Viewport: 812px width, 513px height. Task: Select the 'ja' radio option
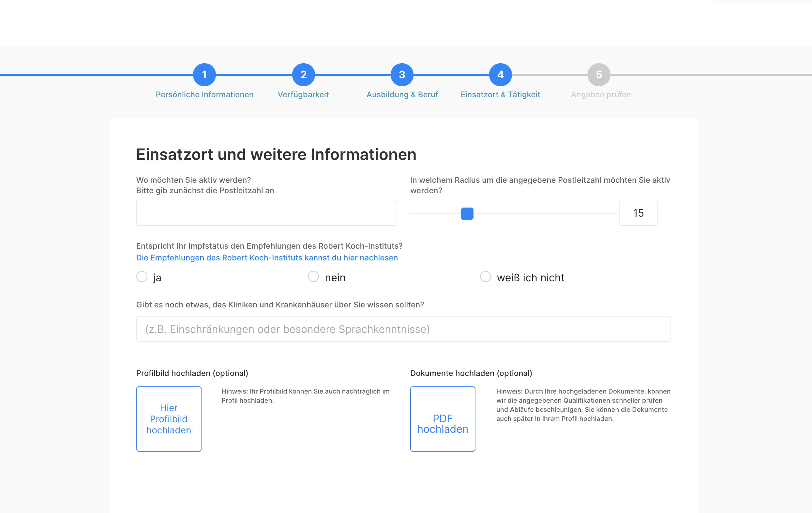[x=142, y=276]
